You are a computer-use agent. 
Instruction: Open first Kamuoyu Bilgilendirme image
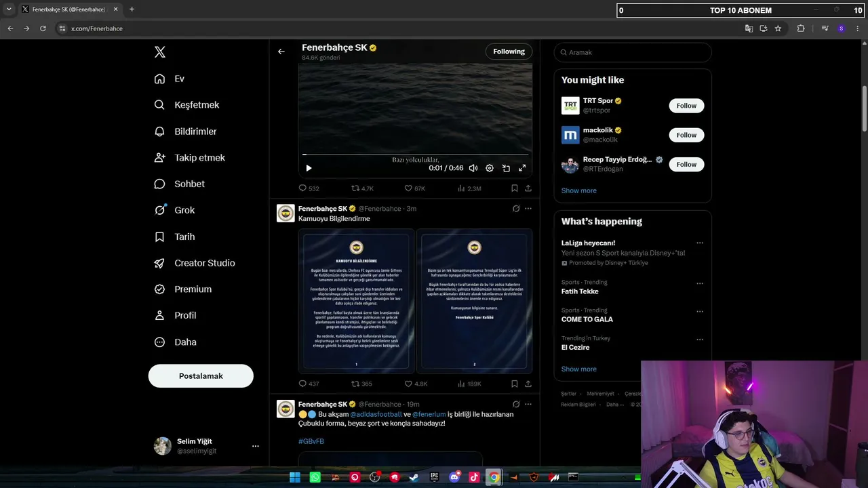click(356, 301)
